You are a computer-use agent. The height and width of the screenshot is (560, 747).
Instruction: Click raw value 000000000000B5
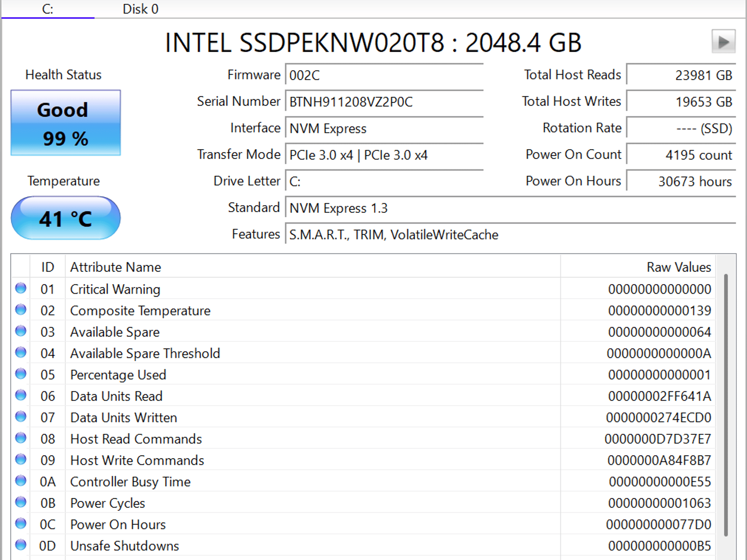tap(659, 546)
